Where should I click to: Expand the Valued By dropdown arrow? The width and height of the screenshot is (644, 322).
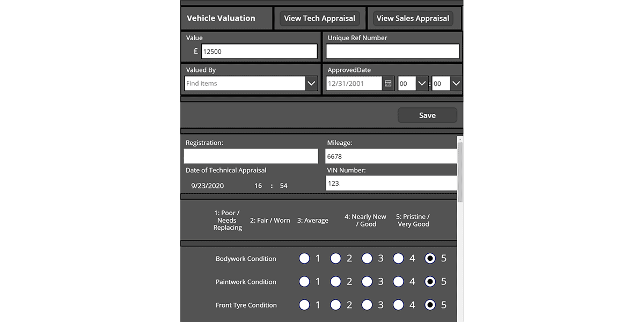pos(312,84)
